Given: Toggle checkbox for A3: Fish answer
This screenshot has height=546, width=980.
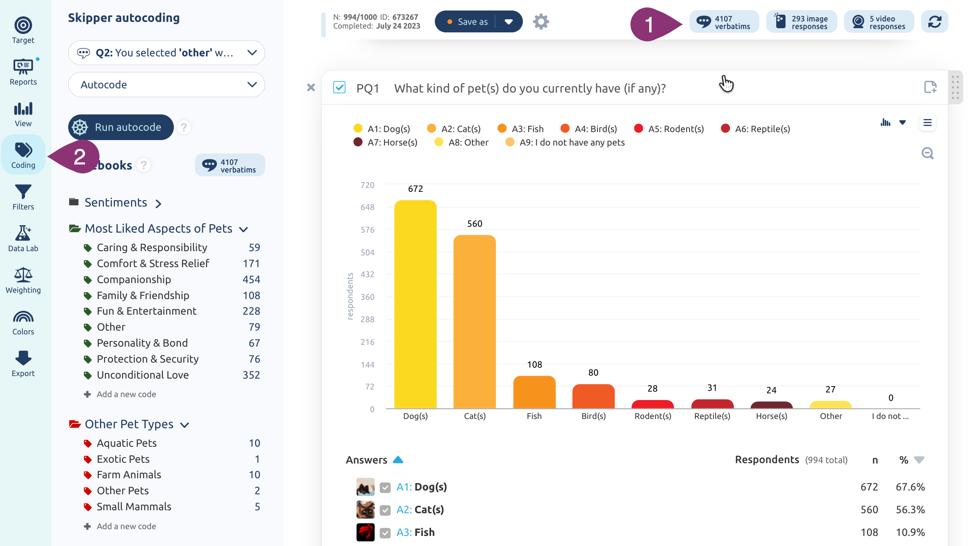Looking at the screenshot, I should [x=385, y=533].
